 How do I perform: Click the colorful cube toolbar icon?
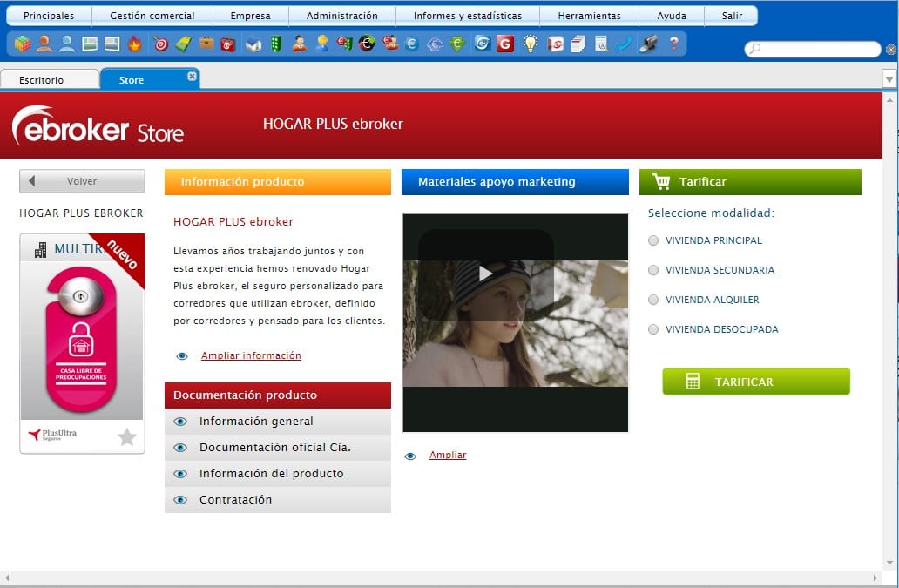pos(23,44)
